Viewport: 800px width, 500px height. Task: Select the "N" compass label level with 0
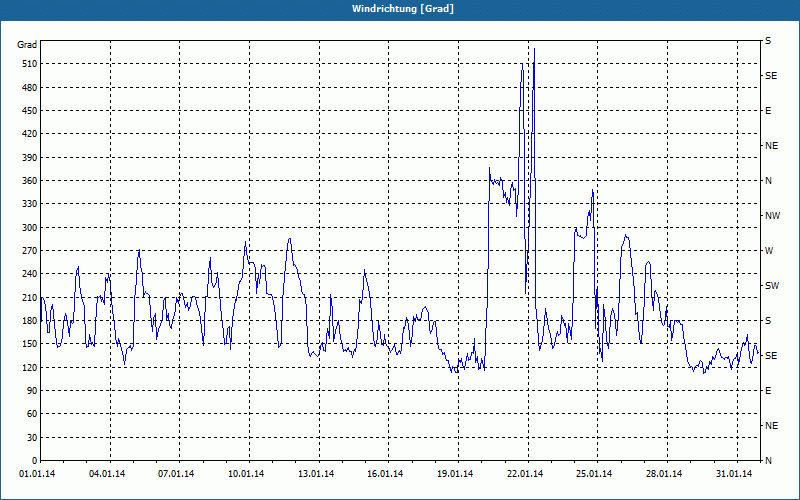pos(768,461)
